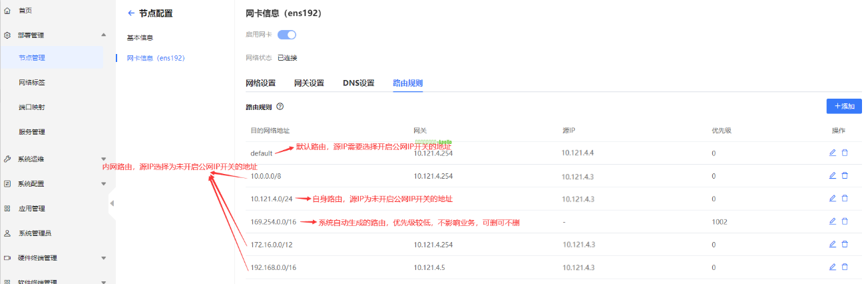Switch to the 网关设置 tab
This screenshot has height=284, width=868.
pyautogui.click(x=309, y=83)
